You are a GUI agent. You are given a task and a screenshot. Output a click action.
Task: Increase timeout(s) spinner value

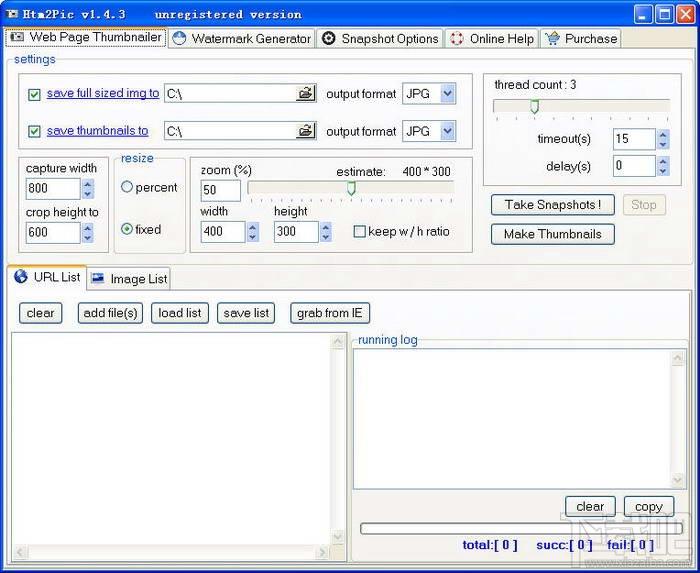coord(663,134)
